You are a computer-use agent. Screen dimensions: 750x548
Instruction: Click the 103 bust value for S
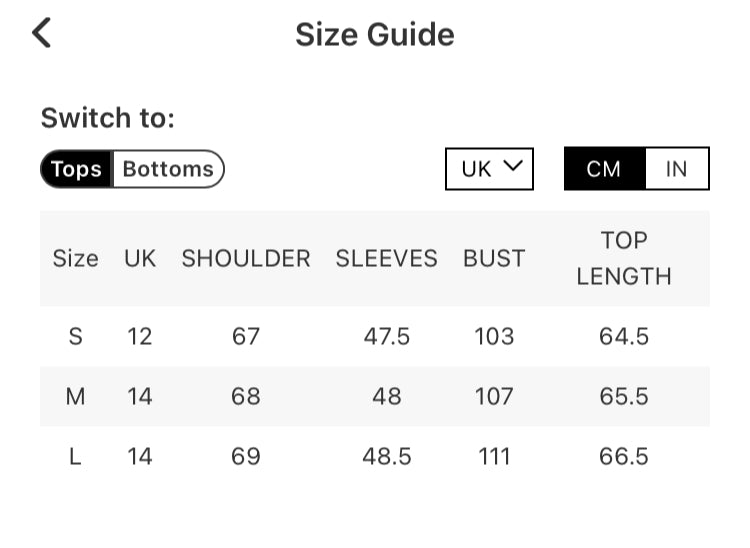pos(494,336)
